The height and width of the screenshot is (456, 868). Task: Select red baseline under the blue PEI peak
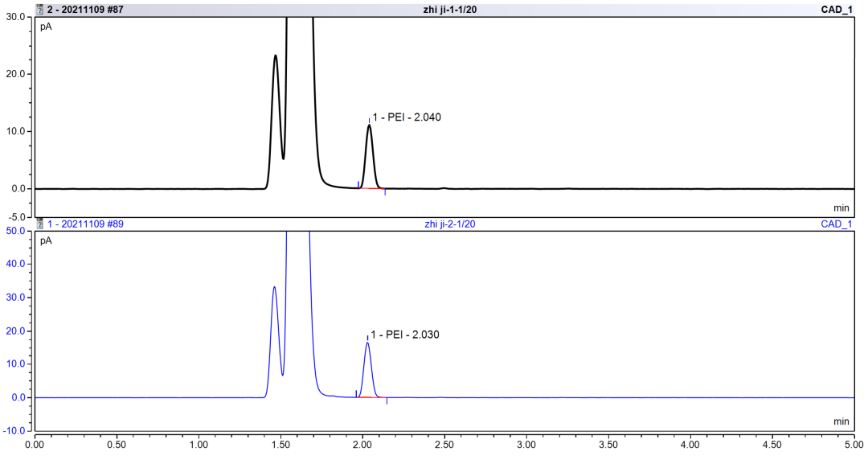coord(371,397)
